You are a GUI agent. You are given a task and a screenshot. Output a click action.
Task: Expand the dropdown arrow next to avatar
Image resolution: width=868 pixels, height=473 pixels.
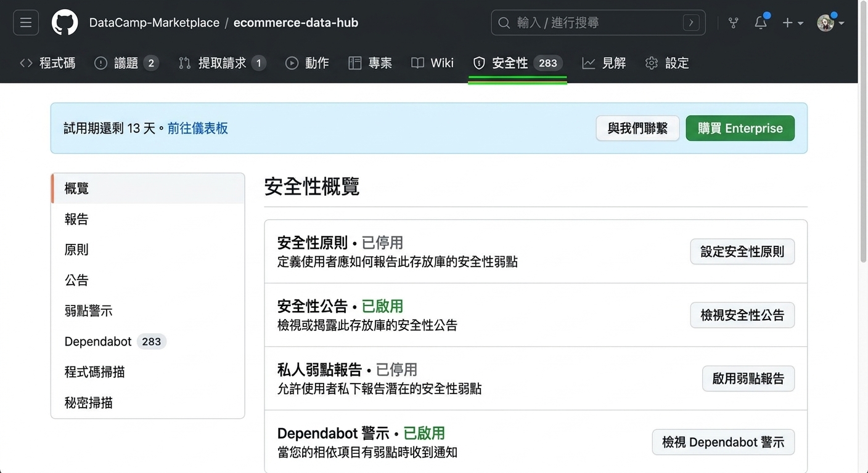(841, 23)
